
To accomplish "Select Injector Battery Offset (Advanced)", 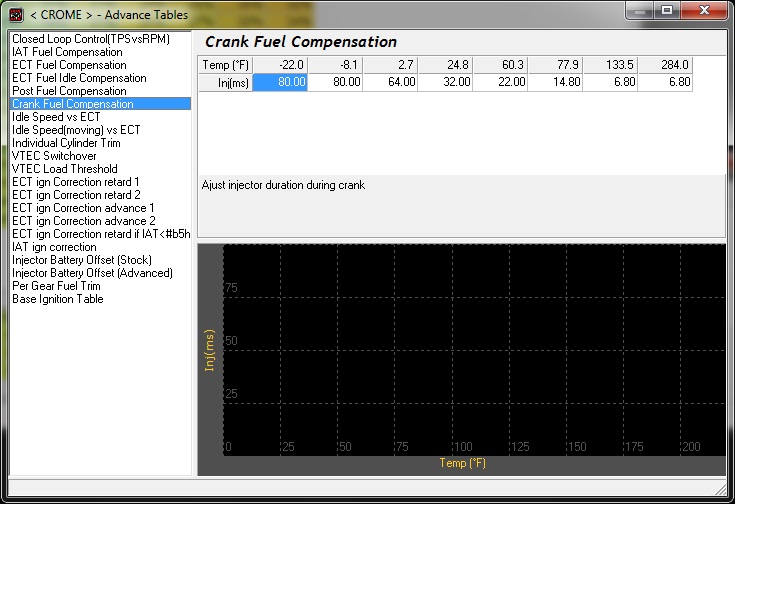I will pyautogui.click(x=92, y=273).
